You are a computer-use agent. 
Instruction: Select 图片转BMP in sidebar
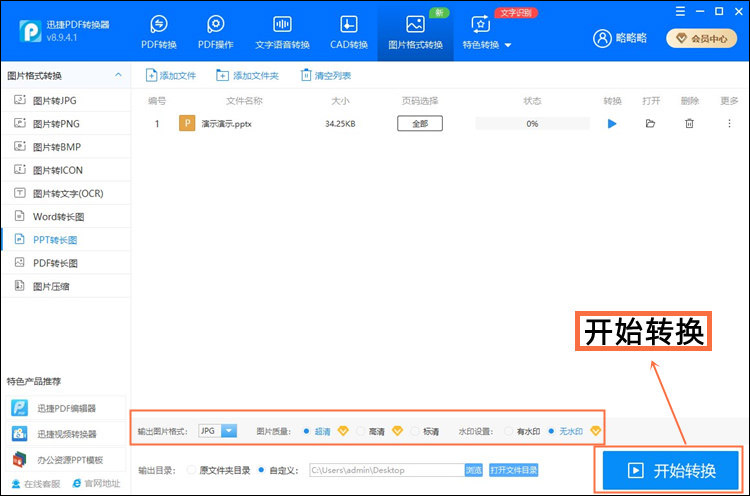[66, 147]
